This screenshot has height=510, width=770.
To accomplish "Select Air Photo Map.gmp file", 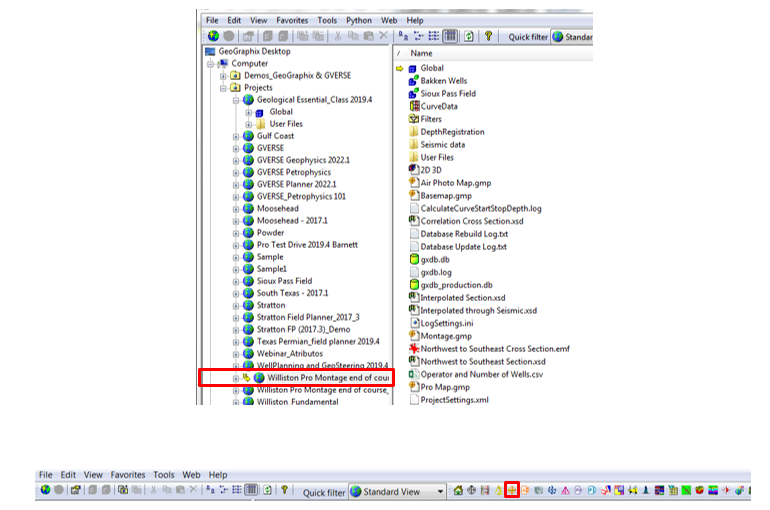I will pyautogui.click(x=456, y=183).
